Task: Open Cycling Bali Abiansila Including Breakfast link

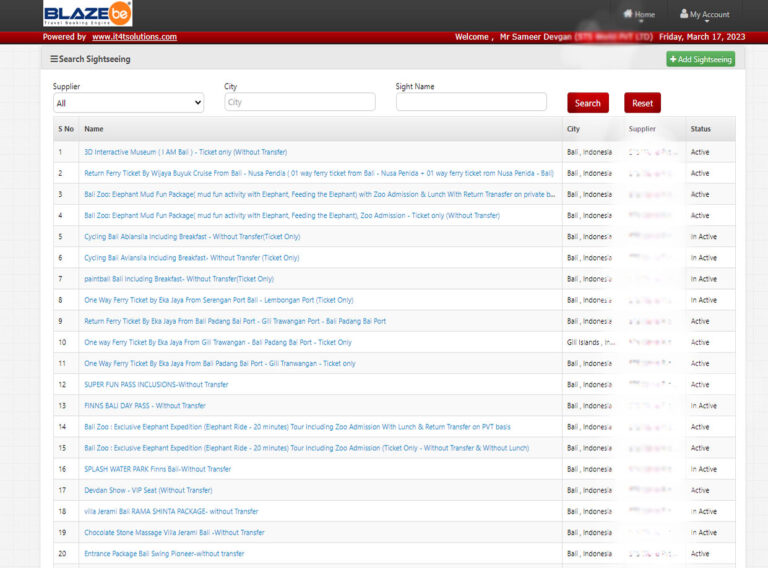Action: click(x=192, y=237)
